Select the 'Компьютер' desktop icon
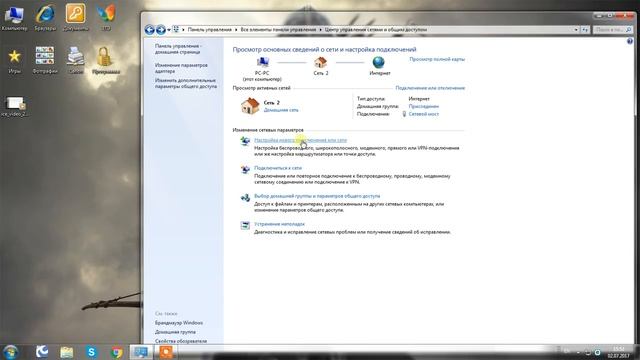The width and height of the screenshot is (640, 360). pos(14,18)
